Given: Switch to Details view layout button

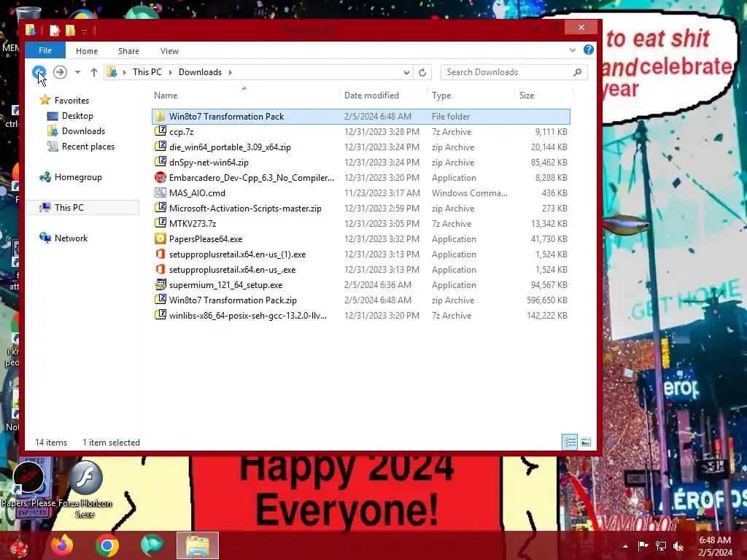Looking at the screenshot, I should pyautogui.click(x=570, y=442).
